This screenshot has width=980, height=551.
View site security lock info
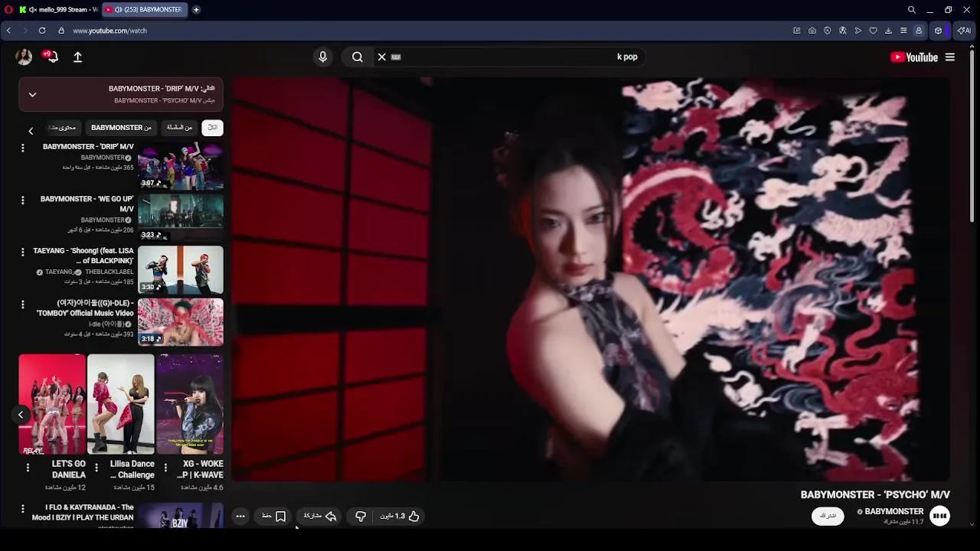61,31
